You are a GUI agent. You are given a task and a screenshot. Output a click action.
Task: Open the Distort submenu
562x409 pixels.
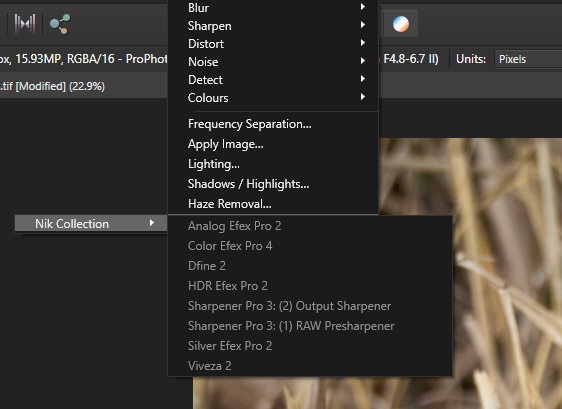tap(273, 44)
